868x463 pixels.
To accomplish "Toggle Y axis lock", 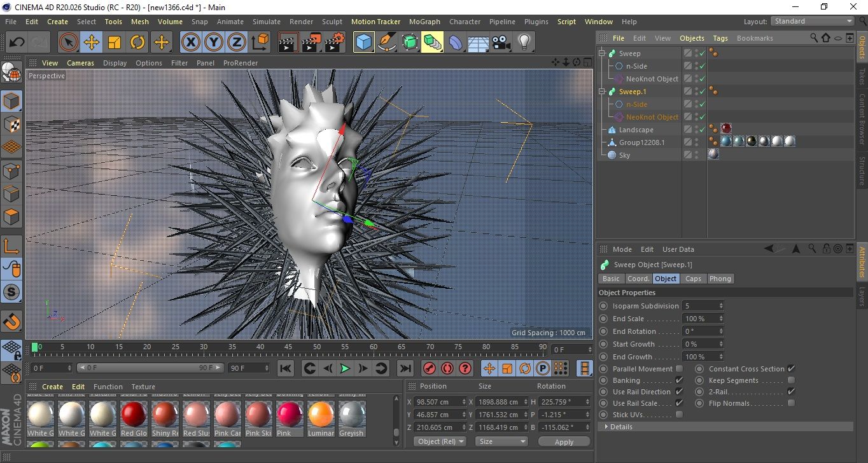I will [x=213, y=43].
